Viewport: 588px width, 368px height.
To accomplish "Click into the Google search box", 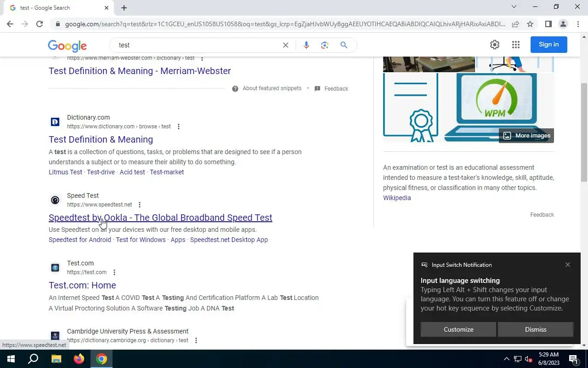I will coord(198,45).
